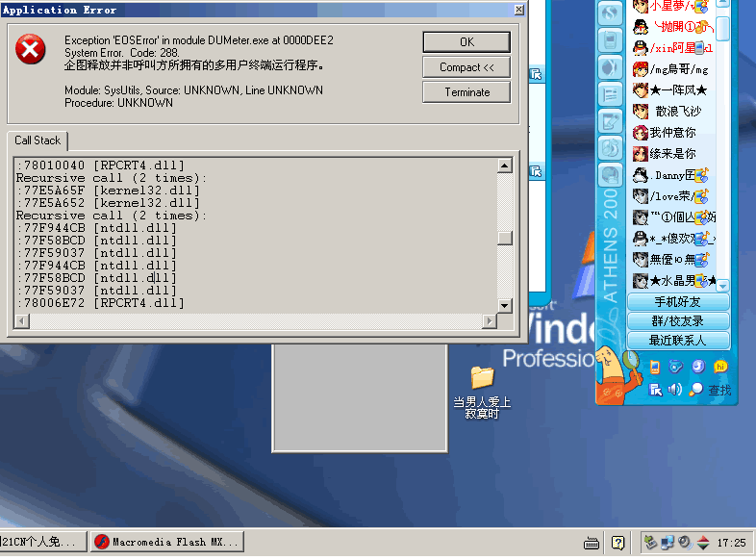This screenshot has height=560, width=756.
Task: Click QQ blue round clock-like icon
Action: pos(698,367)
